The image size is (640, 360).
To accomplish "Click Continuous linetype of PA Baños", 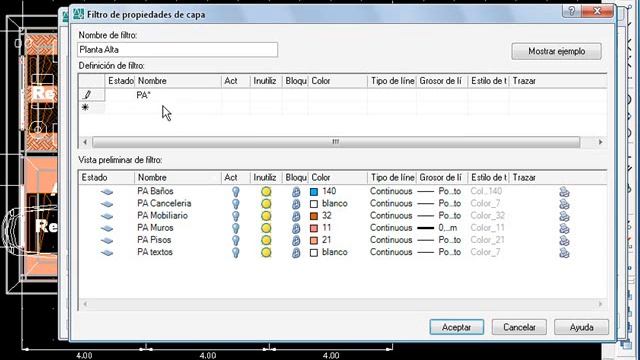I will [391, 191].
